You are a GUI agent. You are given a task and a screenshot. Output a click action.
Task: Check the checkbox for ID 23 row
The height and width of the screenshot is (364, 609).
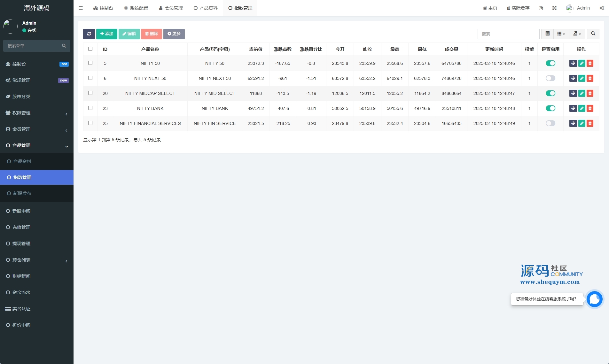(x=90, y=108)
